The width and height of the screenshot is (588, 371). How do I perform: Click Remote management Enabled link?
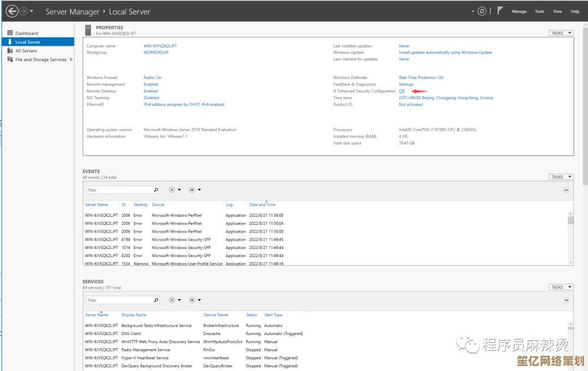[150, 84]
